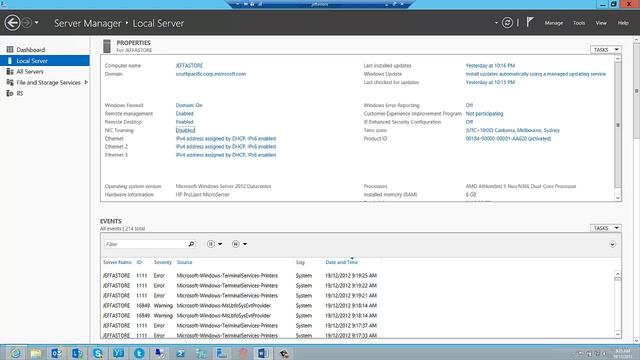The height and width of the screenshot is (360, 640).
Task: Open Outlook from the taskbar
Action: [56, 353]
